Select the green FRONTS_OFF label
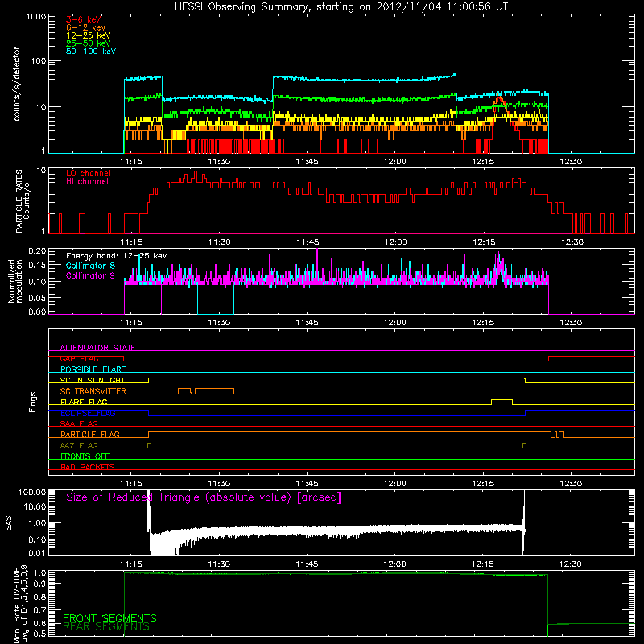 pyautogui.click(x=85, y=456)
